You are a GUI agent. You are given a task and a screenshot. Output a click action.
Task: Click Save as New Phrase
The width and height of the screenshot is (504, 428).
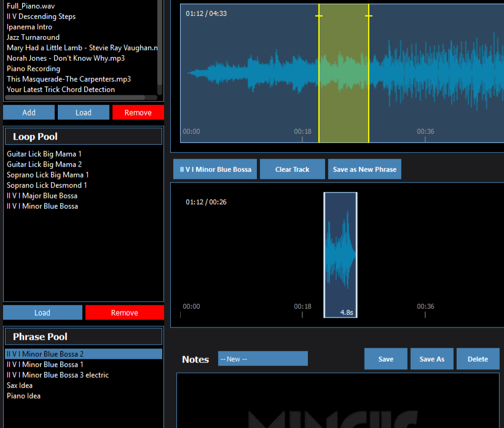pyautogui.click(x=364, y=169)
